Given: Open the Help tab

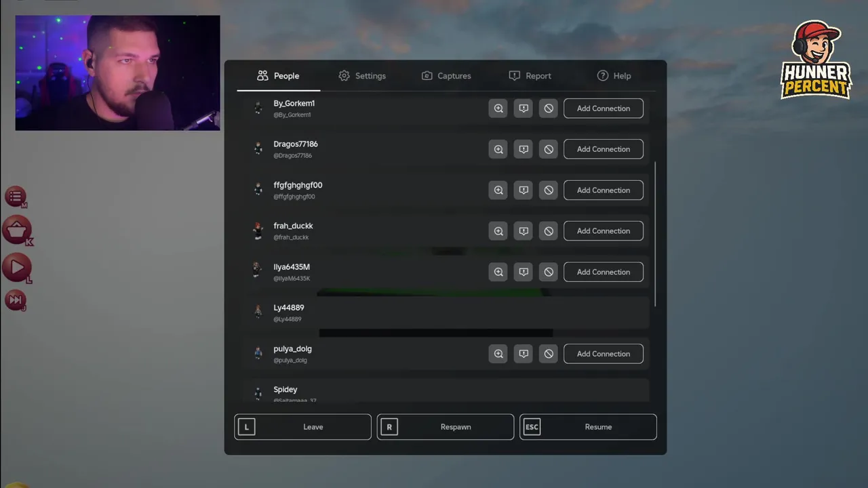Looking at the screenshot, I should pos(614,76).
